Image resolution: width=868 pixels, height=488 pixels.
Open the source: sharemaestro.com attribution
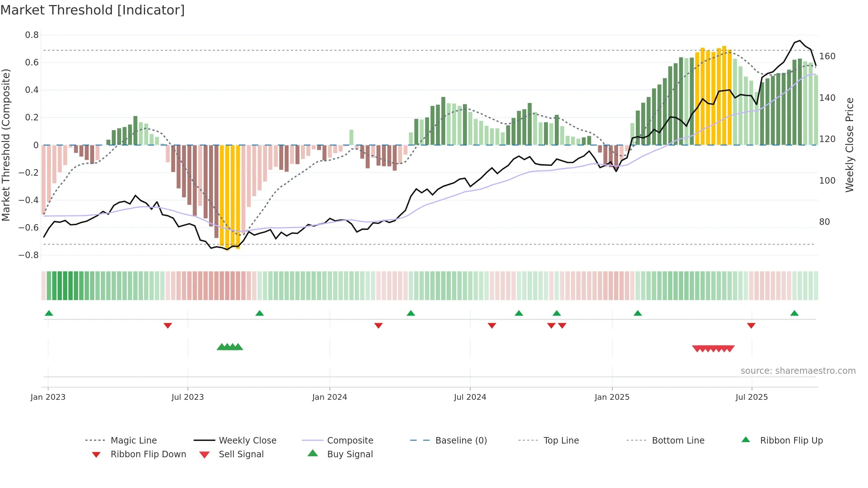[x=798, y=371]
